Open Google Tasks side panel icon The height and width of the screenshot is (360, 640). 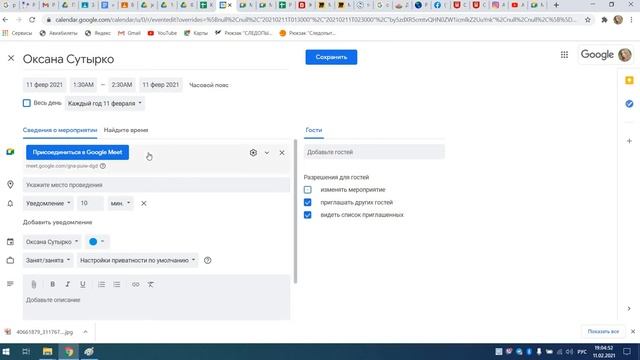pyautogui.click(x=629, y=104)
